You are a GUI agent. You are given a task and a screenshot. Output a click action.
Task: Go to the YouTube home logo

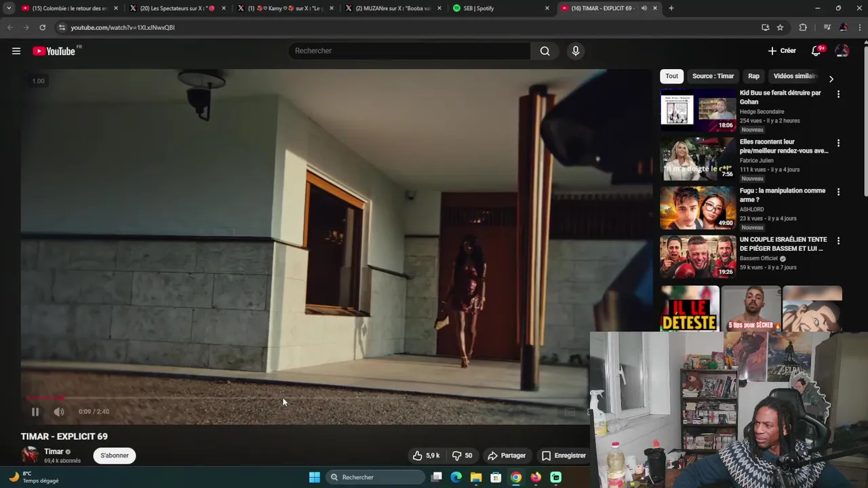pyautogui.click(x=54, y=51)
